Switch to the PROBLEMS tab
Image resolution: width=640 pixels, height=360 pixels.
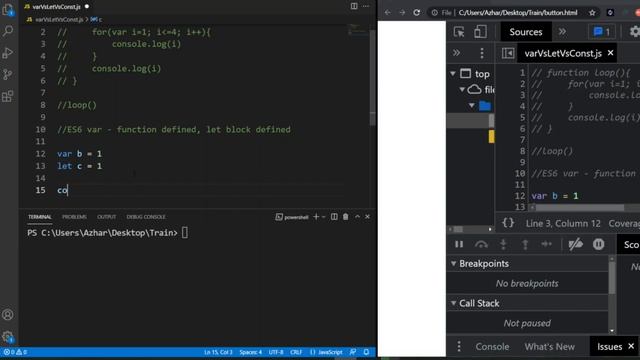pos(74,217)
